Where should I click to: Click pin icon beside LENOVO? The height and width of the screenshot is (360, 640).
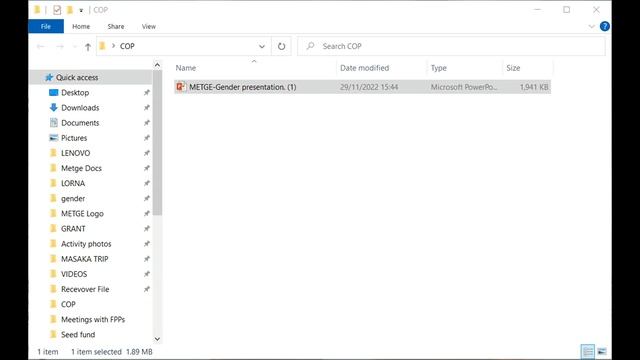coord(147,153)
